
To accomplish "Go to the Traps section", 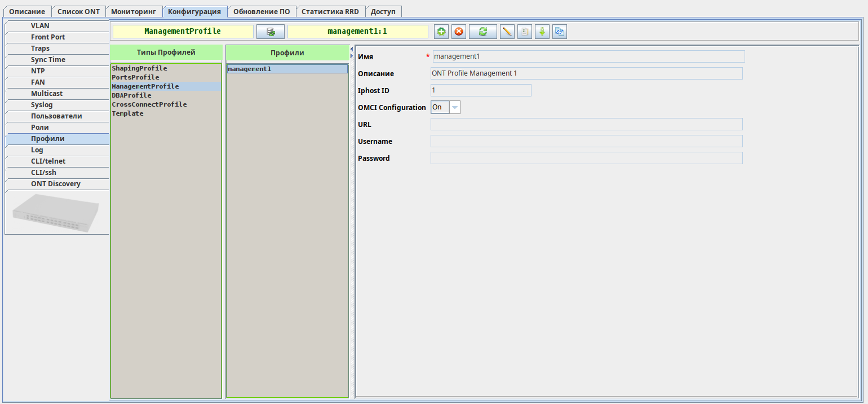I will click(x=57, y=49).
